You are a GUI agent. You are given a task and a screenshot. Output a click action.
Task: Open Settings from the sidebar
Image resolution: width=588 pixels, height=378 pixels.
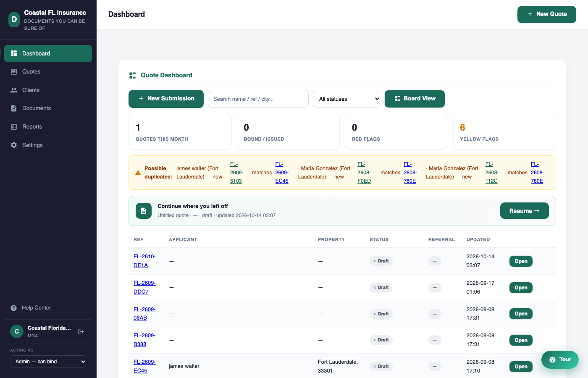48,145
